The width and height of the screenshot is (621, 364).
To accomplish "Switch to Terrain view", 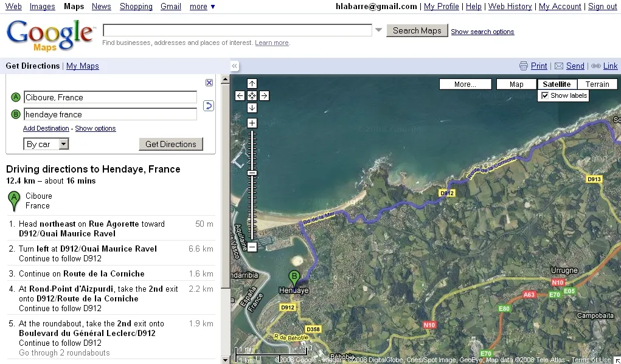I will [597, 84].
